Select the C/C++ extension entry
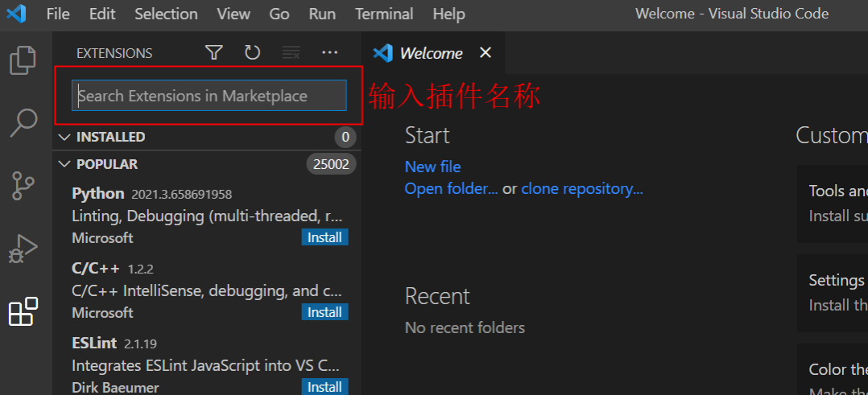Image resolution: width=868 pixels, height=395 pixels. click(x=206, y=290)
